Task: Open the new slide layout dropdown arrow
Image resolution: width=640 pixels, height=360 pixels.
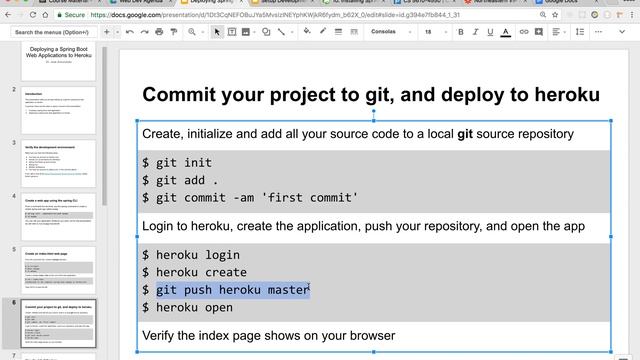Action: click(117, 32)
